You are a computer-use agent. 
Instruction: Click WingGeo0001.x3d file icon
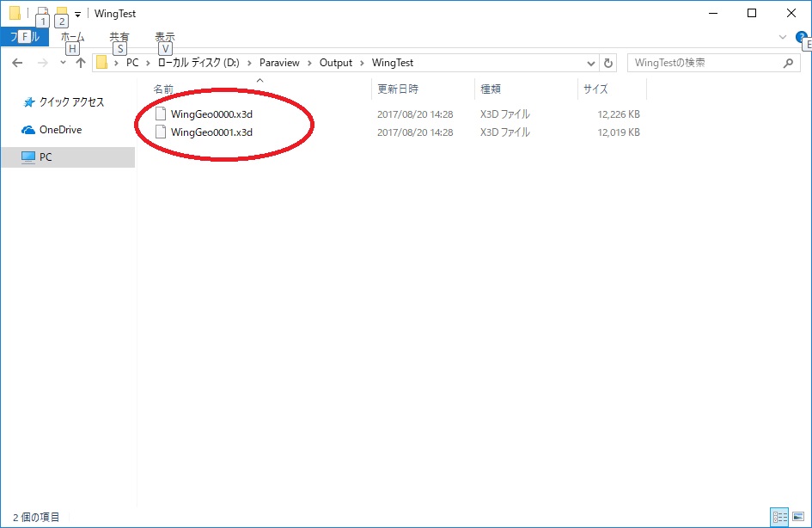[161, 132]
